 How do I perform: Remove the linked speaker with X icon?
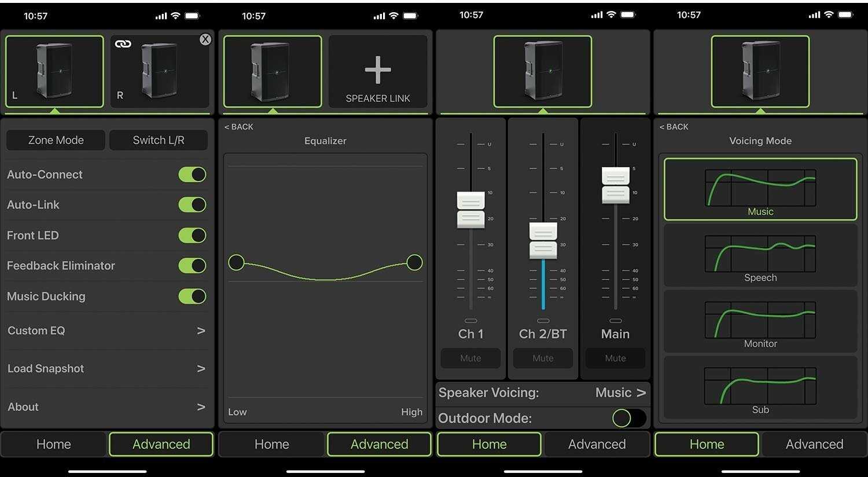click(205, 39)
